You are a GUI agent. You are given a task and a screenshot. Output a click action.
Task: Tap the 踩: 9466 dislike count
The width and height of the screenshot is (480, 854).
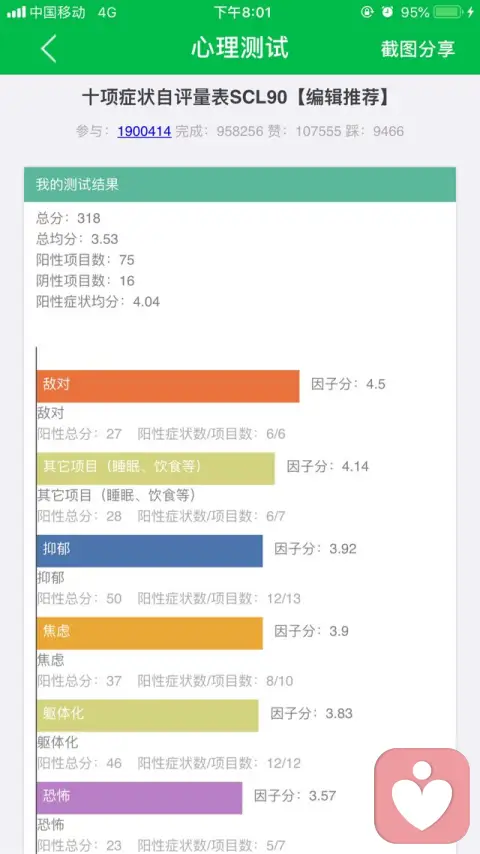pyautogui.click(x=374, y=131)
